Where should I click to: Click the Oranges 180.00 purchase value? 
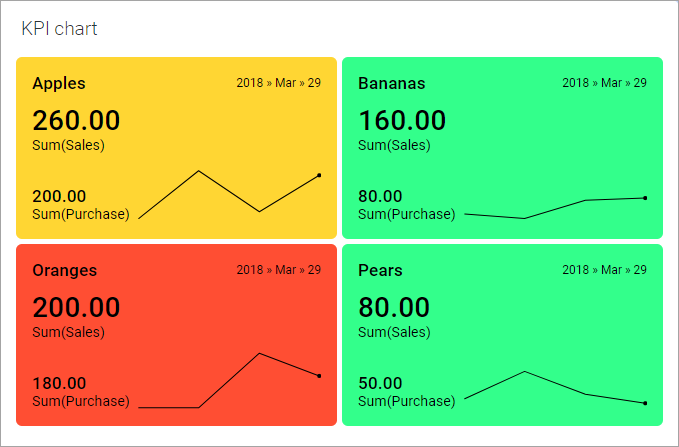[x=59, y=383]
